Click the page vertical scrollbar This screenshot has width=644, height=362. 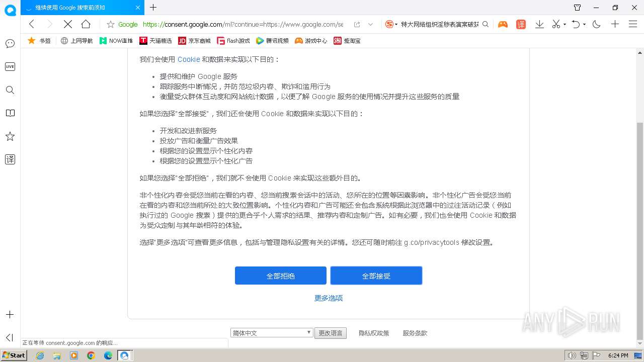pos(639,230)
